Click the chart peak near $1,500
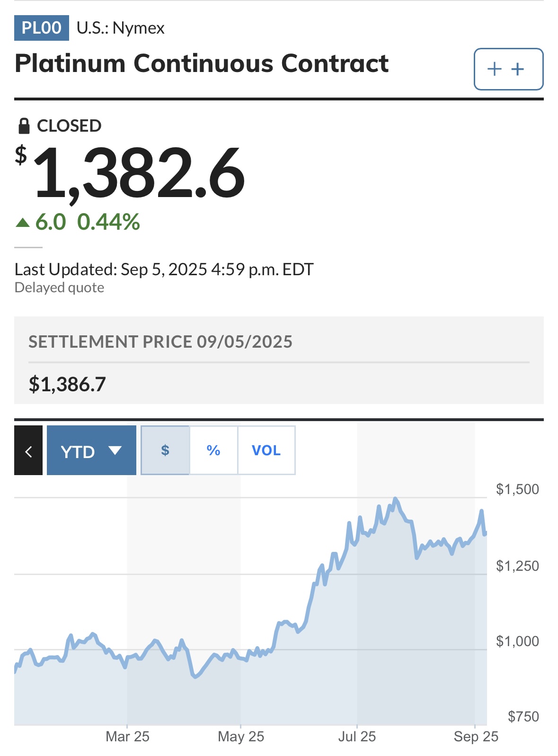The image size is (558, 756). (395, 499)
